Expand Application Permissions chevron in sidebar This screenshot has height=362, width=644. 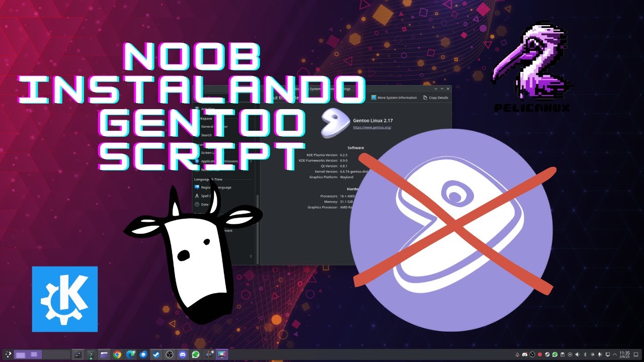click(x=251, y=161)
